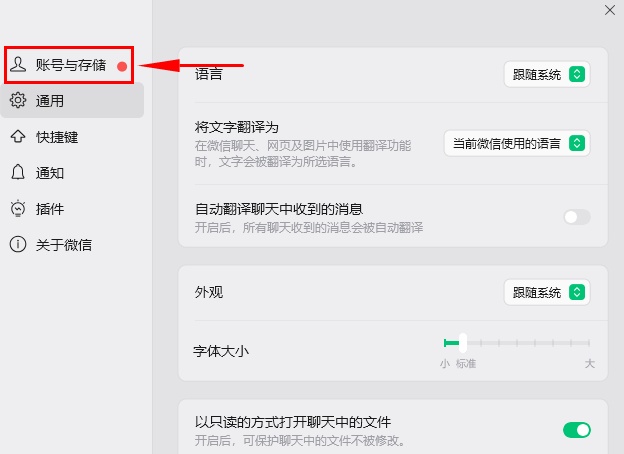This screenshot has height=454, width=624.
Task: Switch to the 快捷键 tab
Action: [72, 136]
